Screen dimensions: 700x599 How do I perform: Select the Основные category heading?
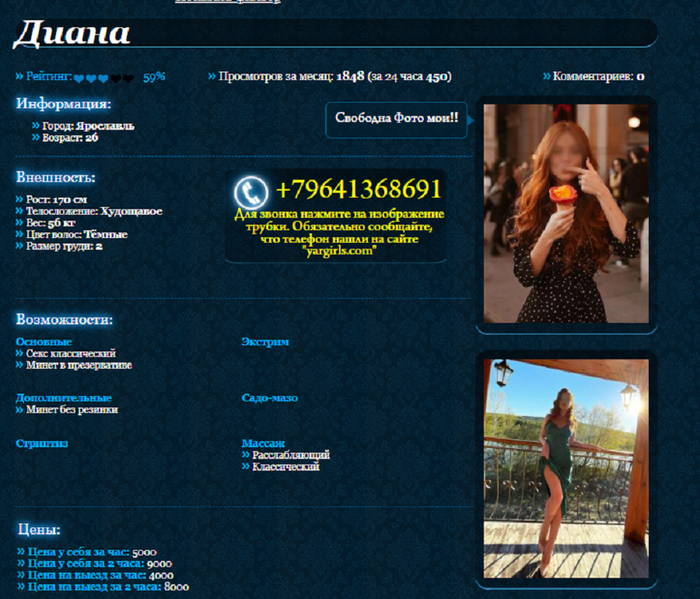pos(44,342)
